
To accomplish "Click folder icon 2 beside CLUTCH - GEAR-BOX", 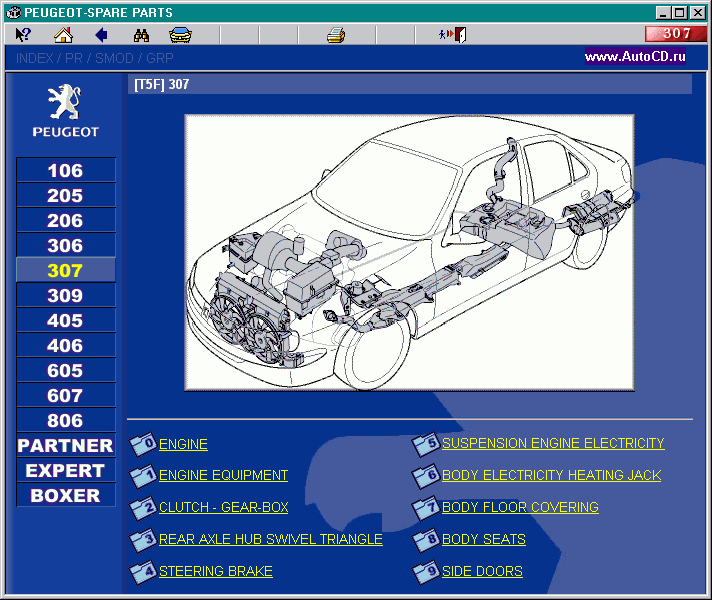I will [143, 507].
